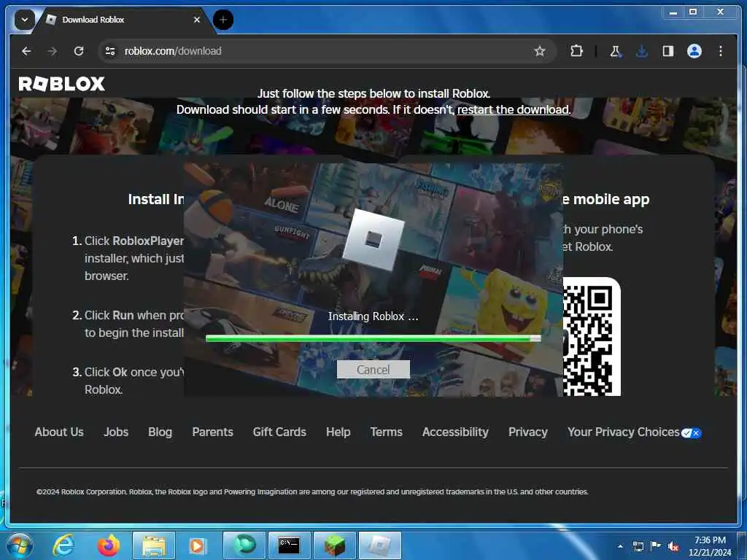Go back to the previous page

pos(27,51)
